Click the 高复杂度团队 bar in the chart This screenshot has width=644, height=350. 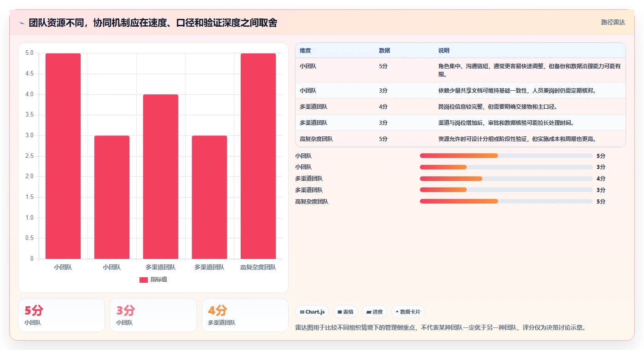click(258, 156)
